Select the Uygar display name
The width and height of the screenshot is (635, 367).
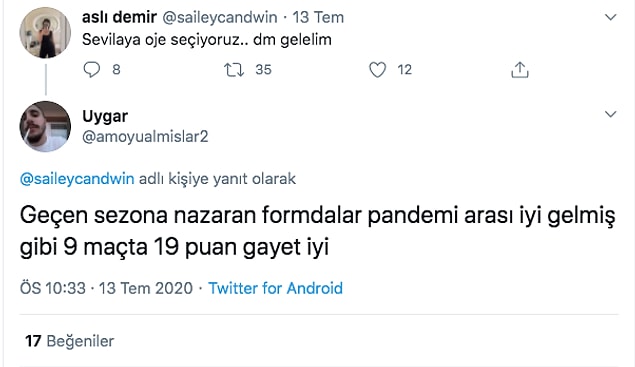(x=105, y=117)
